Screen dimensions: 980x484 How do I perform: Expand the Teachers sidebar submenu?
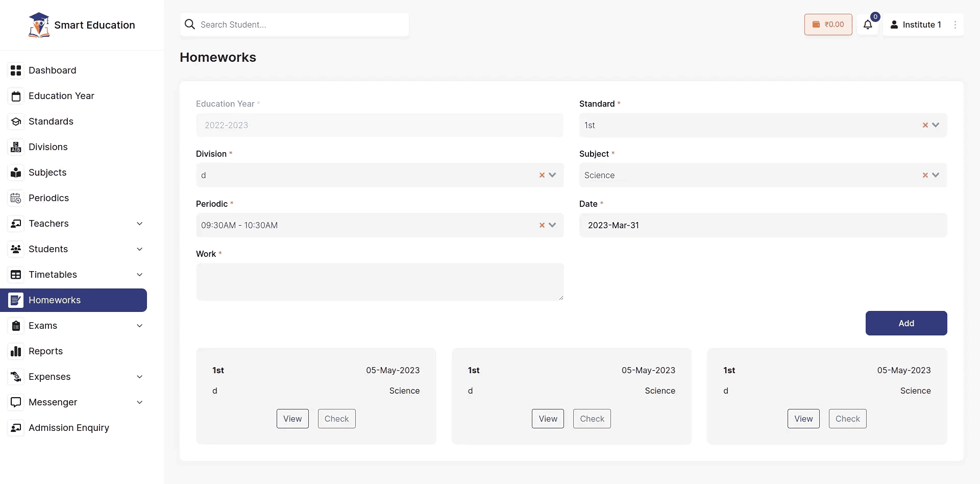(x=139, y=224)
